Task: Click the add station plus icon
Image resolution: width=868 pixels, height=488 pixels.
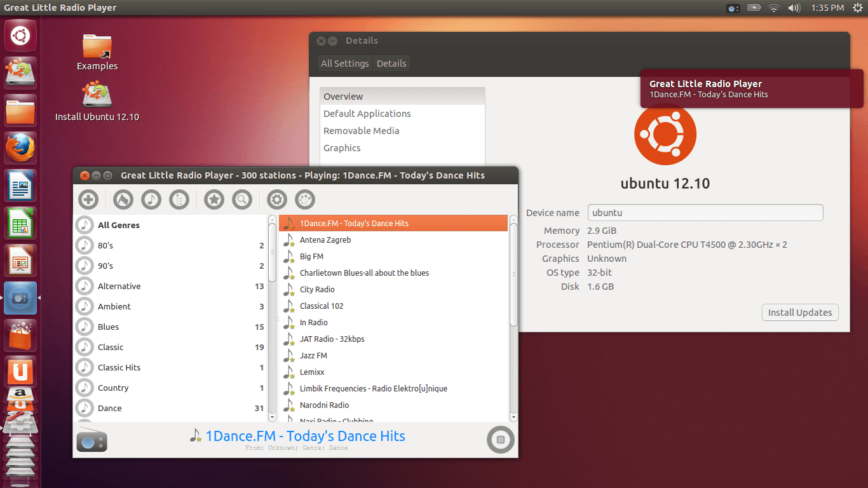Action: point(88,200)
